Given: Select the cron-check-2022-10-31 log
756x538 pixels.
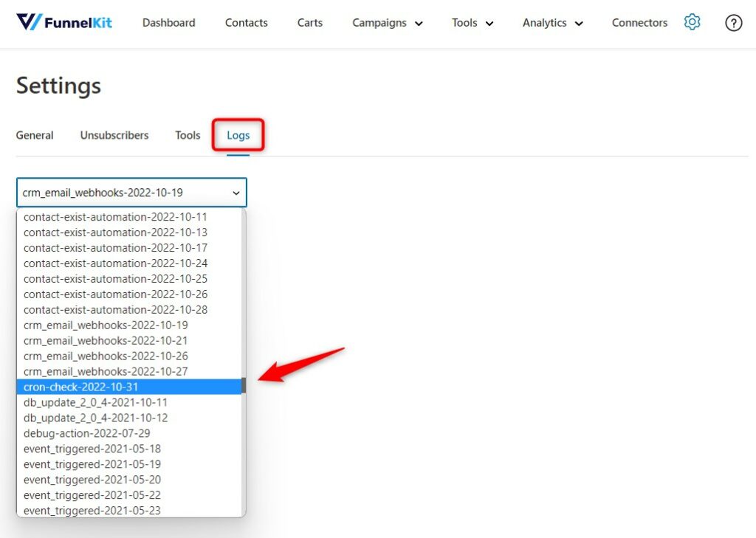Looking at the screenshot, I should click(128, 387).
